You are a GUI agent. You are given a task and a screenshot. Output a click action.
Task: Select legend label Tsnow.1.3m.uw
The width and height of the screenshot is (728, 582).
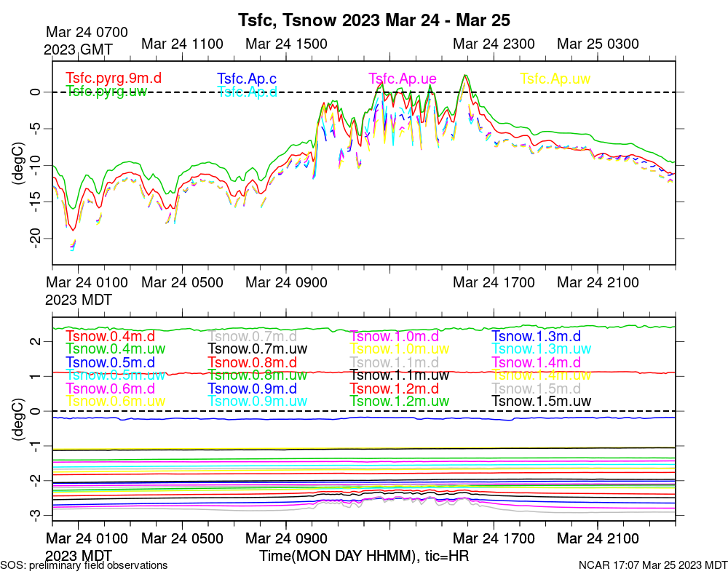click(x=542, y=348)
